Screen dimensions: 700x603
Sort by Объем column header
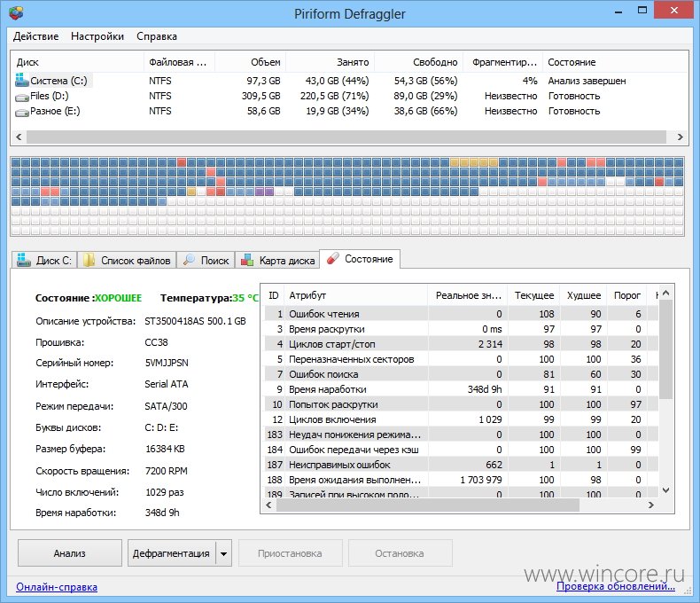(251, 62)
